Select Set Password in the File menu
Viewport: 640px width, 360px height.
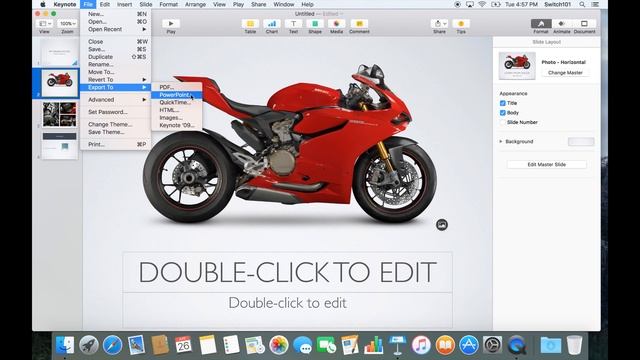pos(116,112)
